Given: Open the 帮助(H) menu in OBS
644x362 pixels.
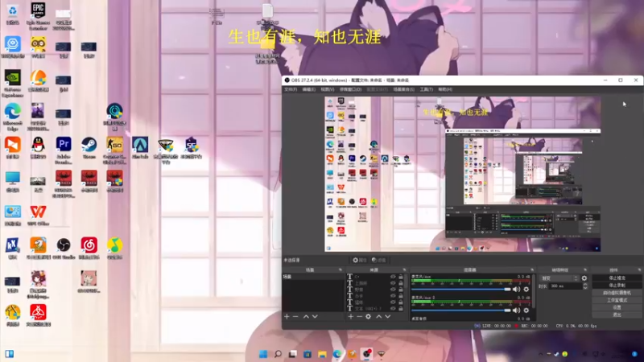Looking at the screenshot, I should point(445,89).
